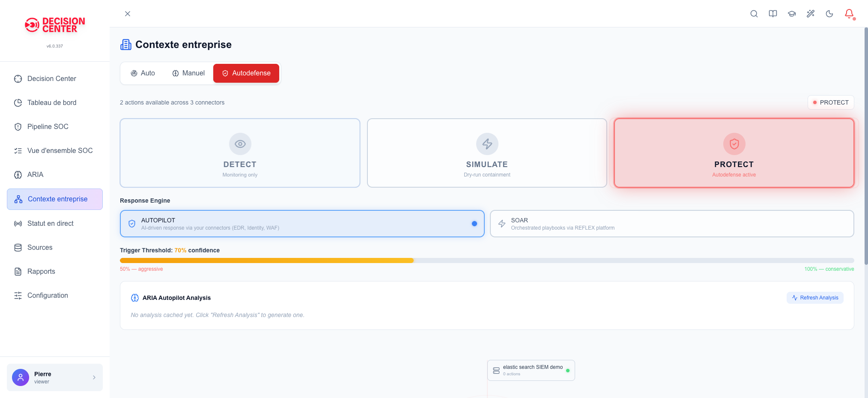Select PROTECT autodefense mode card
Viewport: 868px width, 398px height.
click(x=734, y=153)
